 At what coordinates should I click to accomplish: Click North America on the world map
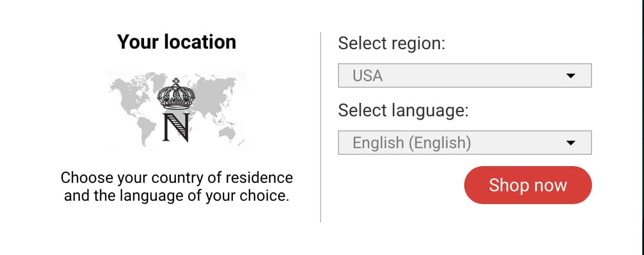coord(131,95)
